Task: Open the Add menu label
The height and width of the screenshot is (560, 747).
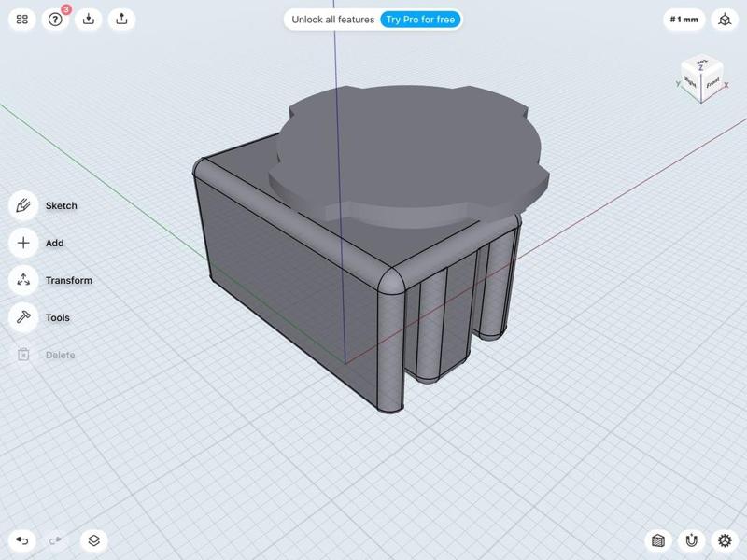Action: (55, 243)
